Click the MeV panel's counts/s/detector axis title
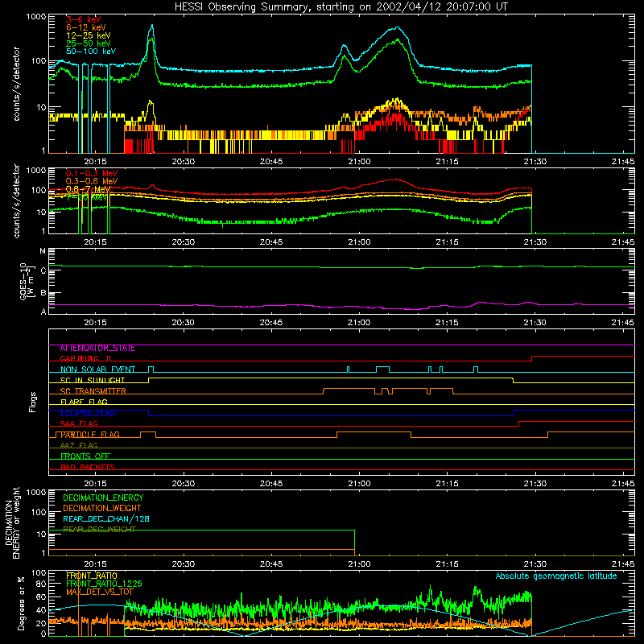The width and height of the screenshot is (644, 644). [16, 200]
